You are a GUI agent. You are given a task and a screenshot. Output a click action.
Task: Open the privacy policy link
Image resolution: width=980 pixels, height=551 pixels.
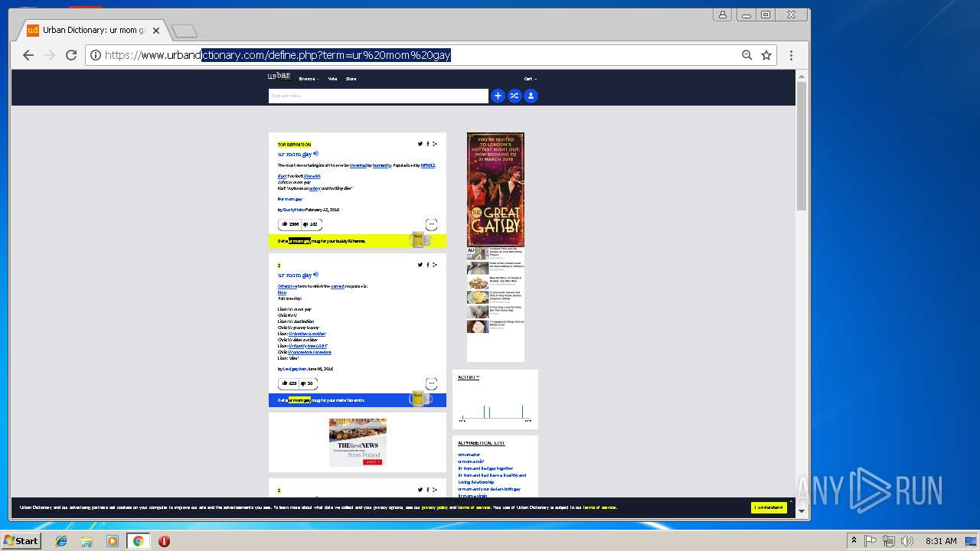[x=434, y=507]
